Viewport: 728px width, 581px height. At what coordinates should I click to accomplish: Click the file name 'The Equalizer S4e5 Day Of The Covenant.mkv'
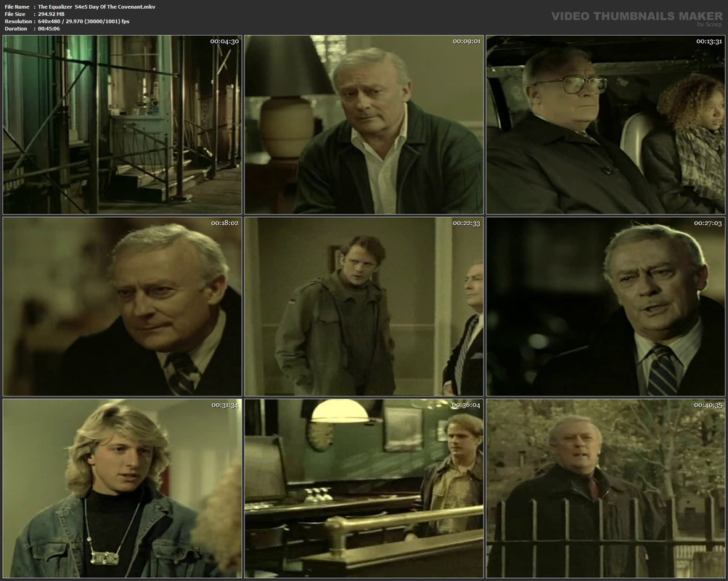click(97, 7)
